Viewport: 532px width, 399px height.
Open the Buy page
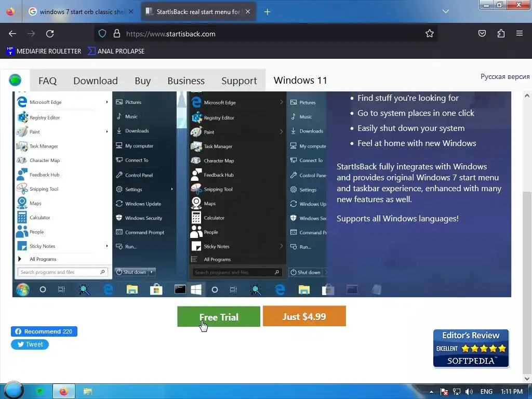tap(142, 81)
